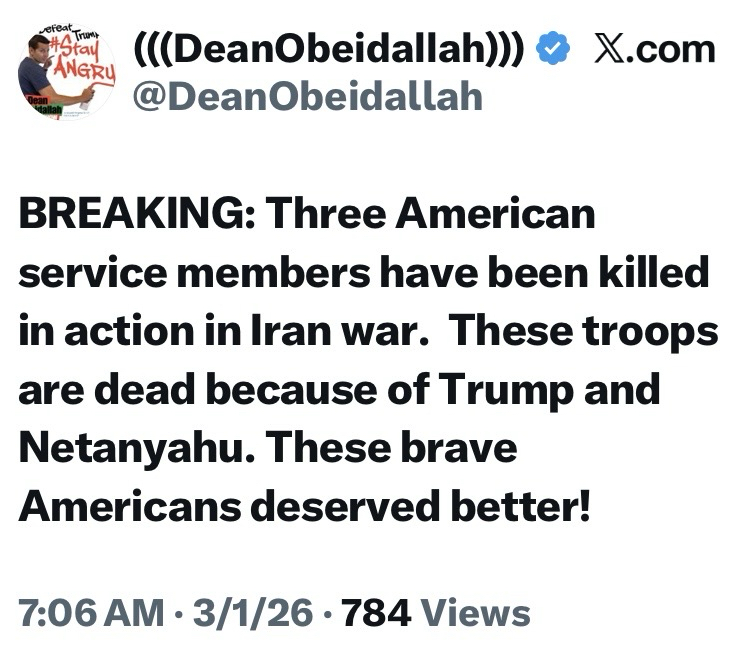Click "Three American" in the first line
The height and width of the screenshot is (658, 750).
pyautogui.click(x=430, y=214)
